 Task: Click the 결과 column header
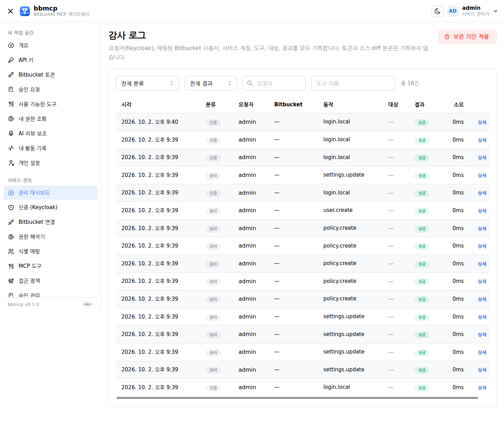coord(419,105)
